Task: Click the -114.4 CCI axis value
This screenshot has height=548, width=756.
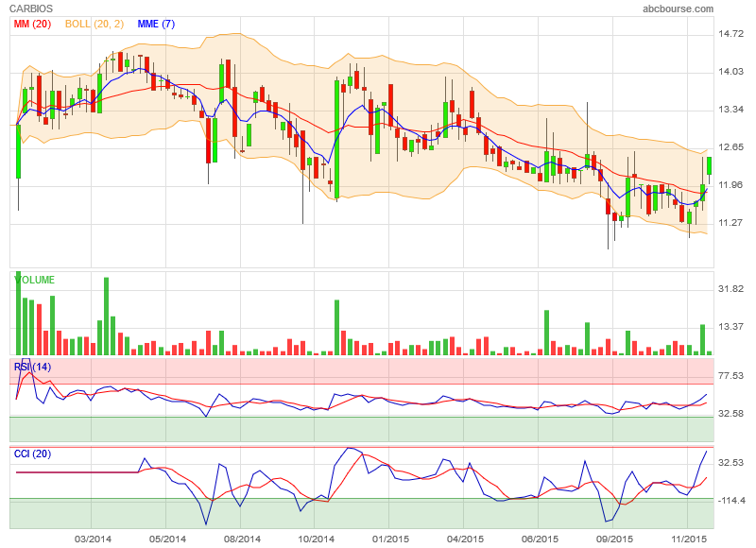Action: (x=730, y=501)
